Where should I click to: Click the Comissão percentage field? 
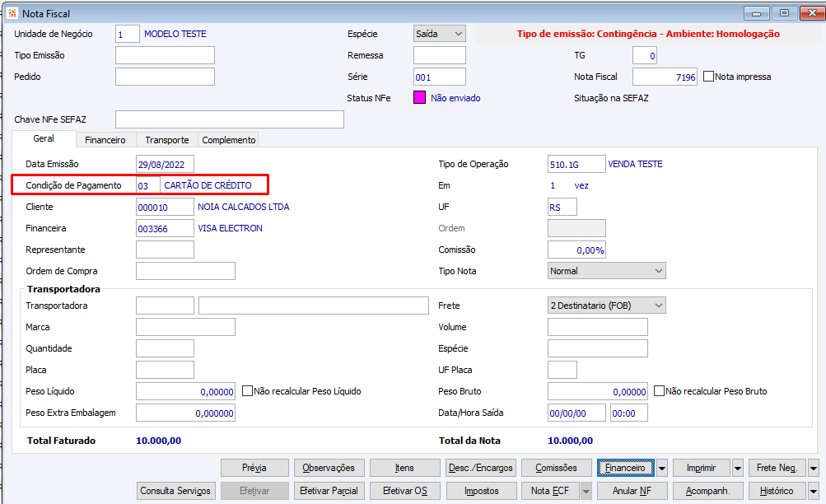[x=576, y=250]
